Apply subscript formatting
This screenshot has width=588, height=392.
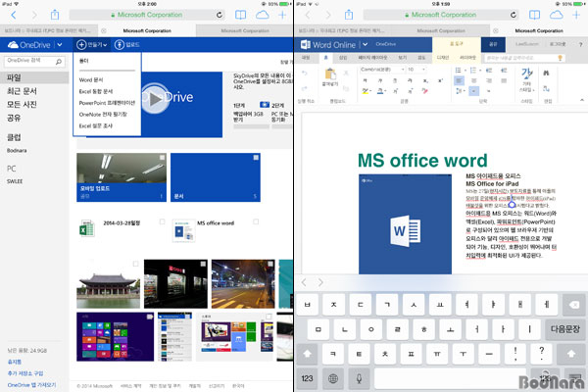click(x=425, y=80)
